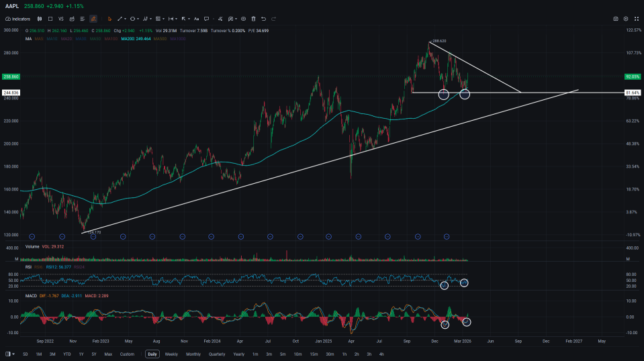The image size is (644, 361).
Task: Click the AAPL ticker symbol
Action: click(x=12, y=6)
